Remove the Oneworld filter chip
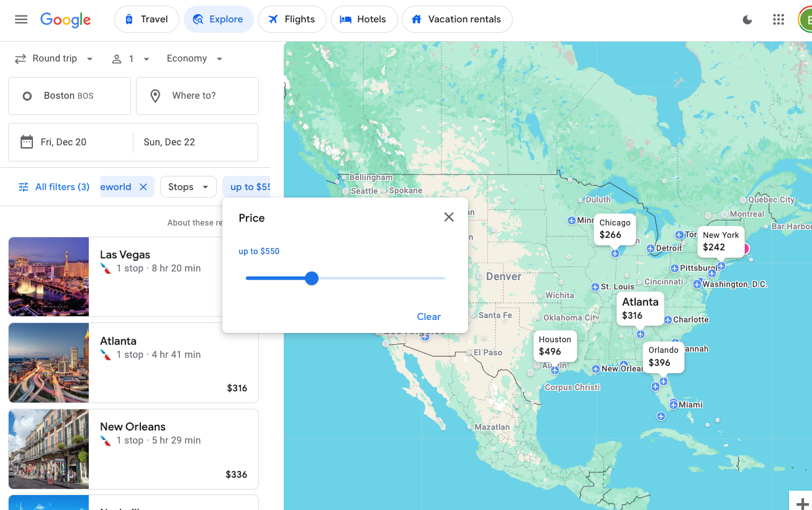The height and width of the screenshot is (510, 812). pos(143,187)
